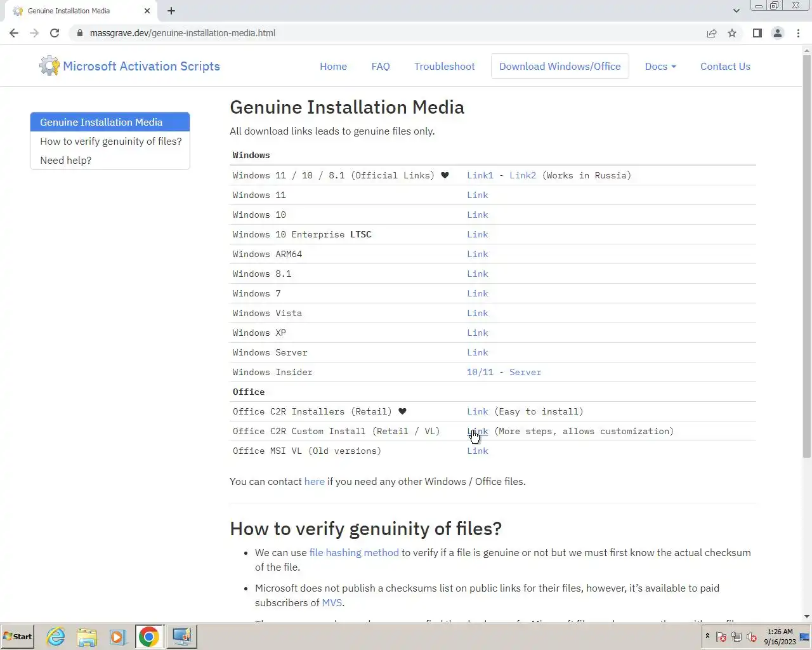This screenshot has height=650, width=812.
Task: Select Download Windows/Office nav item
Action: coord(560,66)
